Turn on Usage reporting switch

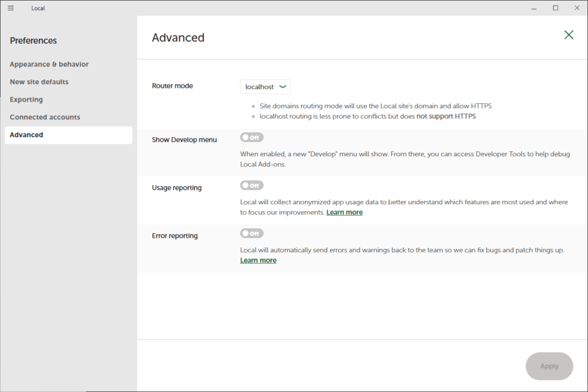pyautogui.click(x=252, y=185)
